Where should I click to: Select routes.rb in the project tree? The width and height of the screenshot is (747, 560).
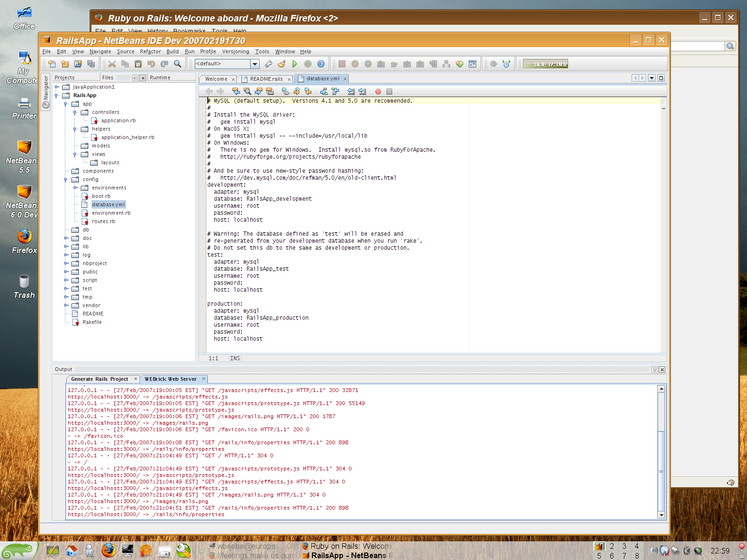103,221
